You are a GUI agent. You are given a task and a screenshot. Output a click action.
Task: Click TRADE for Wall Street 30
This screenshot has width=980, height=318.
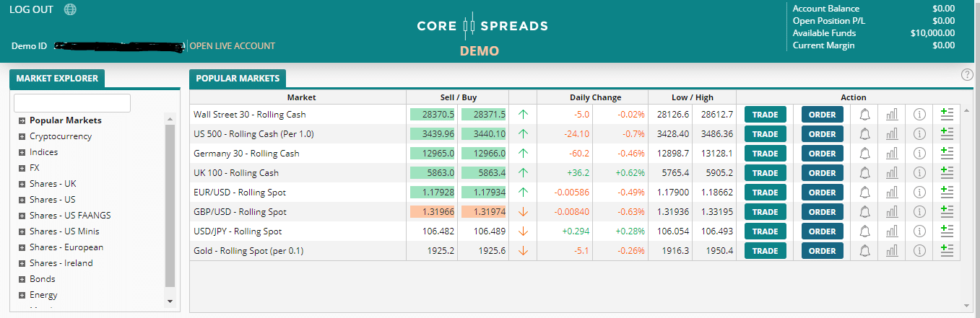(x=765, y=114)
